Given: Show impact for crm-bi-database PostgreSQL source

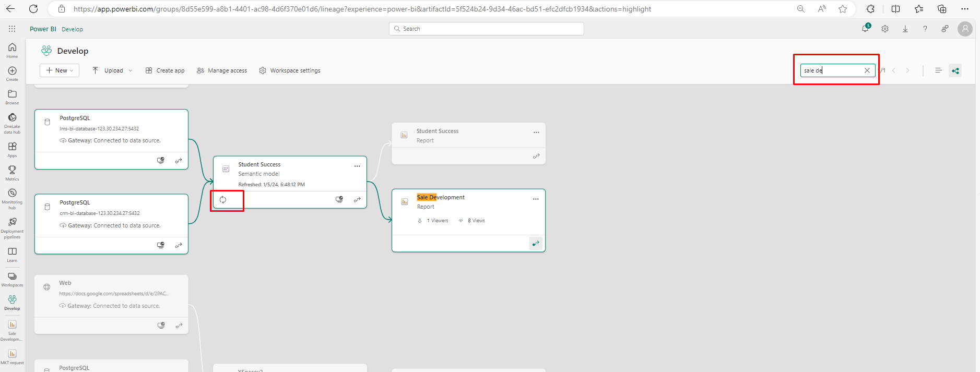Looking at the screenshot, I should pos(161,245).
